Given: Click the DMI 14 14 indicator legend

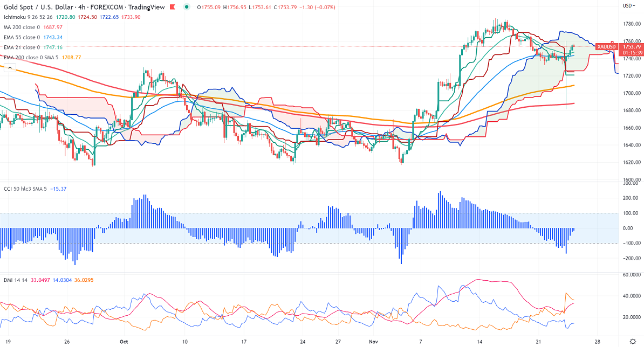Looking at the screenshot, I should (x=15, y=280).
